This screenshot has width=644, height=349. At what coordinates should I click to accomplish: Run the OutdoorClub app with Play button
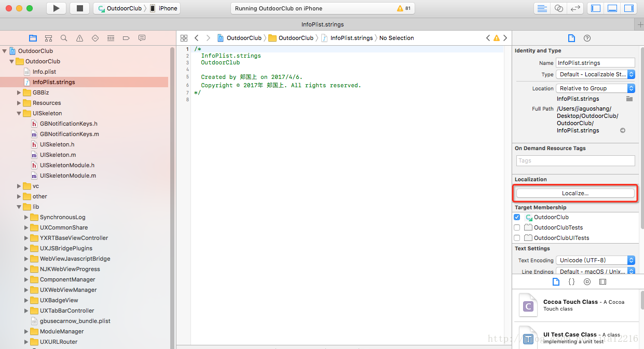pos(57,8)
